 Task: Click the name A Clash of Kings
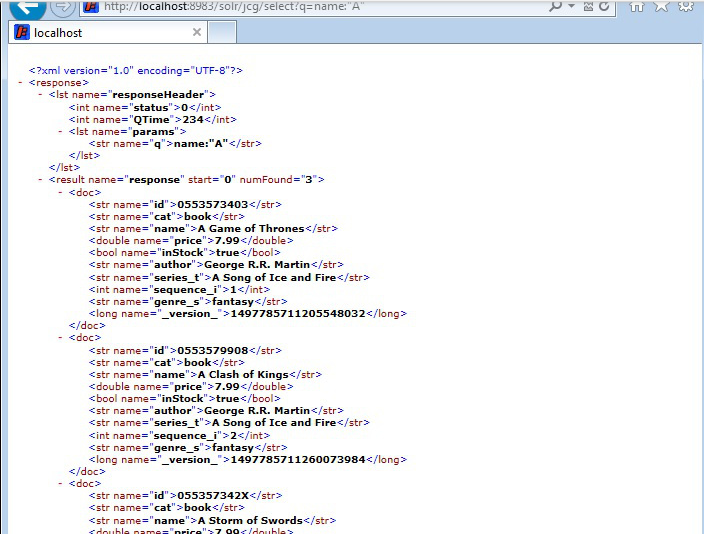pyautogui.click(x=243, y=375)
